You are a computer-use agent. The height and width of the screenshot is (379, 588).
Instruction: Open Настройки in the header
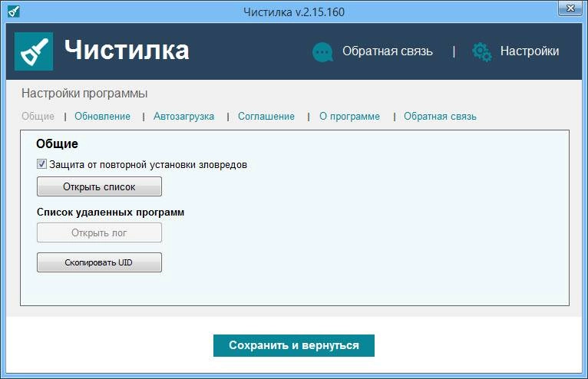click(530, 51)
